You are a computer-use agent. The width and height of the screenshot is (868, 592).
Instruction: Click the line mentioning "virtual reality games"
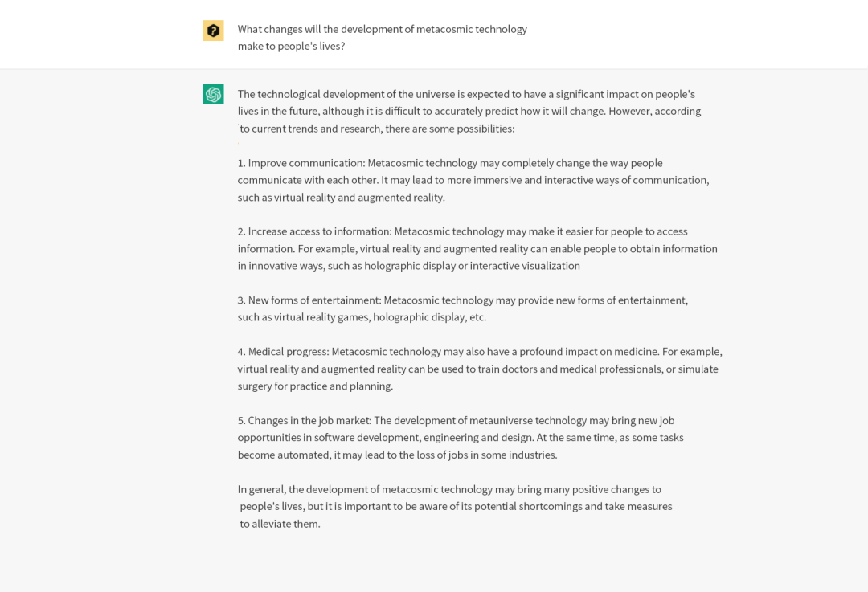[x=362, y=317]
